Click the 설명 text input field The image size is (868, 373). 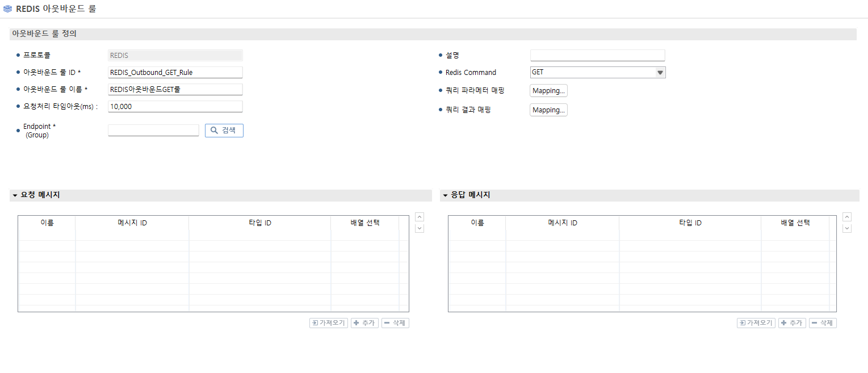[x=597, y=55]
